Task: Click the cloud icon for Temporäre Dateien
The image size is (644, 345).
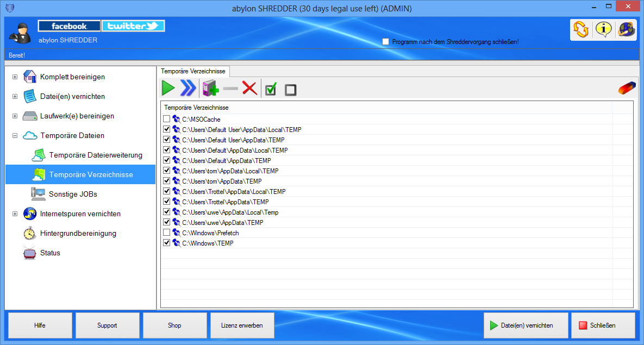Action: coord(30,135)
